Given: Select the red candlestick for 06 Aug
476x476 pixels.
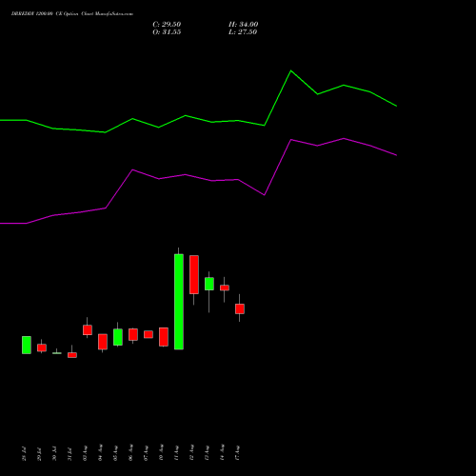Looking at the screenshot, I should [x=133, y=334].
